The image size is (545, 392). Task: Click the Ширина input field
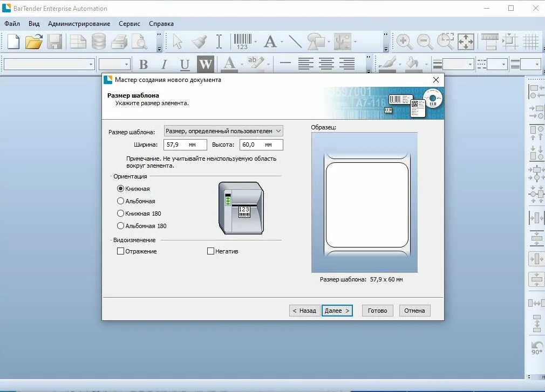tap(185, 145)
